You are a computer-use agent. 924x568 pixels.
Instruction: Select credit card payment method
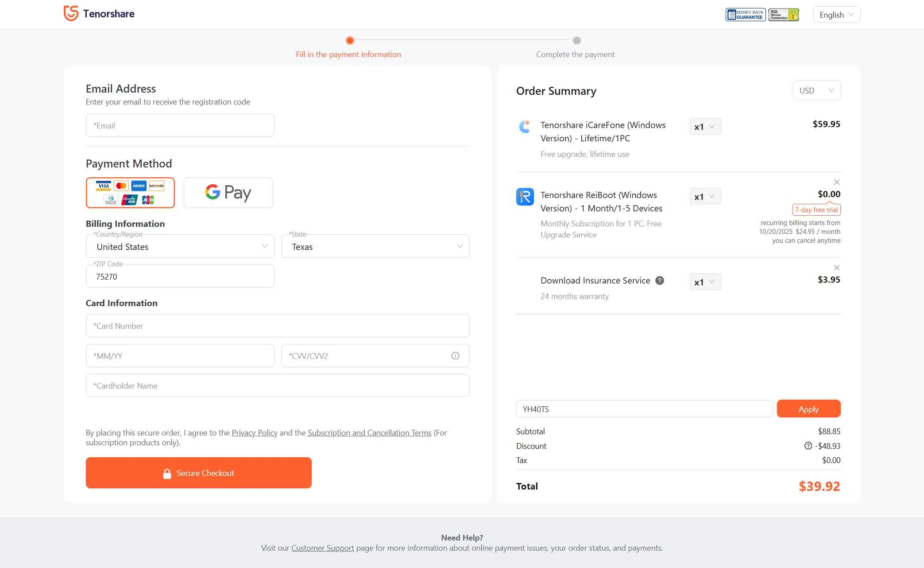(x=130, y=193)
